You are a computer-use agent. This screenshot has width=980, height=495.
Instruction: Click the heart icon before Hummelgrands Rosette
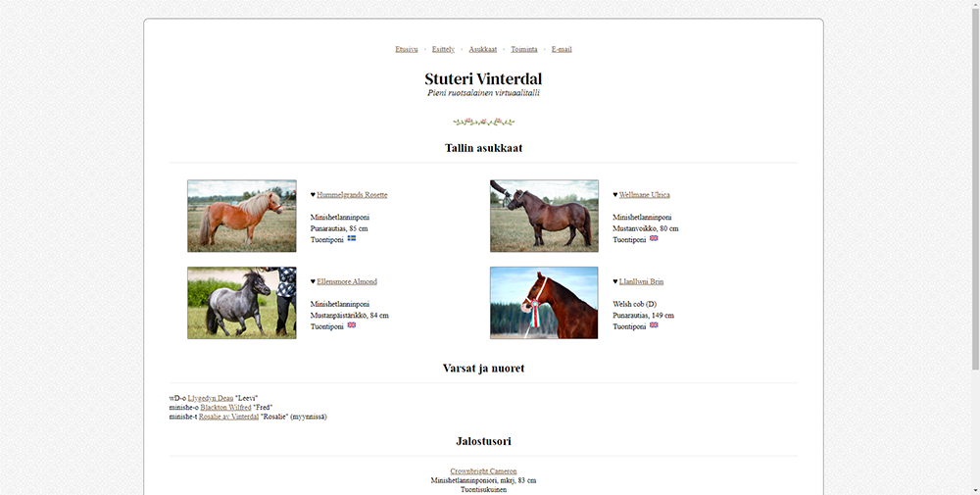(x=313, y=195)
